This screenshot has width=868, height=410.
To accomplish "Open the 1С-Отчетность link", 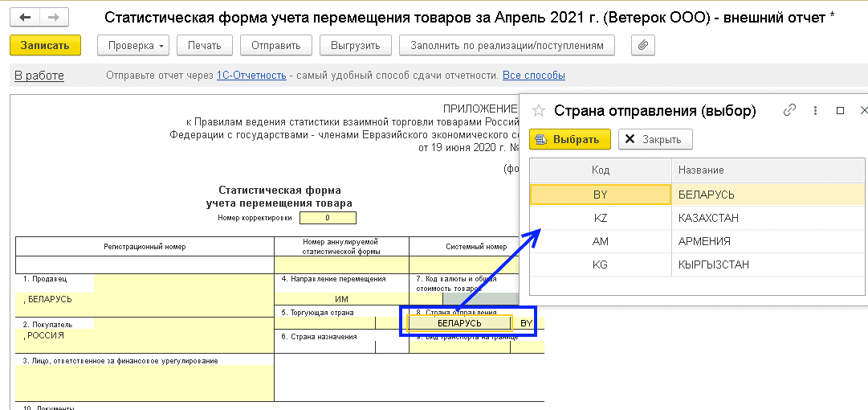I will 251,76.
